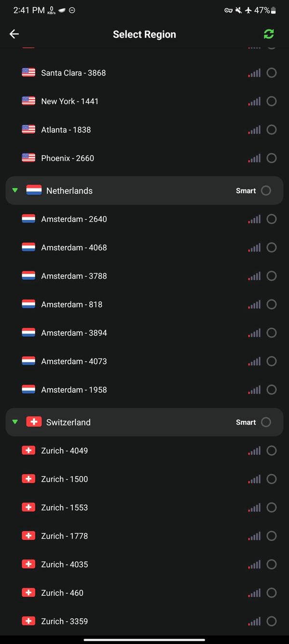Tap the signal strength bars for Amsterdam - 2640
This screenshot has height=644, width=289.
pyautogui.click(x=254, y=219)
